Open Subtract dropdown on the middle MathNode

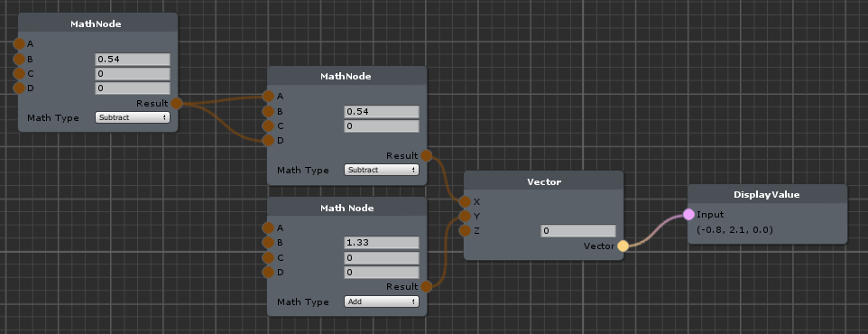coord(382,170)
